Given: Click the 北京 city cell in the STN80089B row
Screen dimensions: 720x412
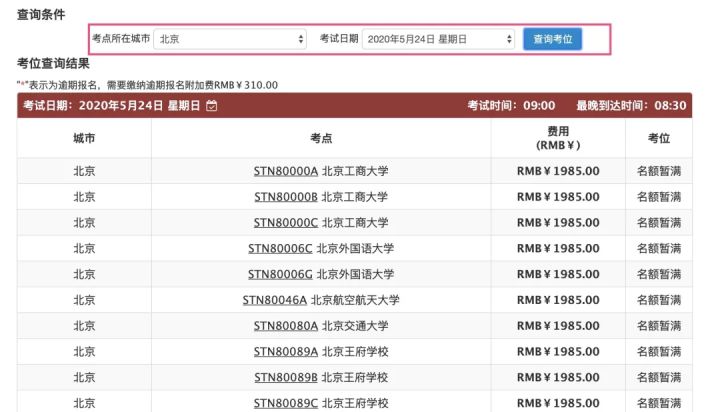Looking at the screenshot, I should tap(84, 377).
